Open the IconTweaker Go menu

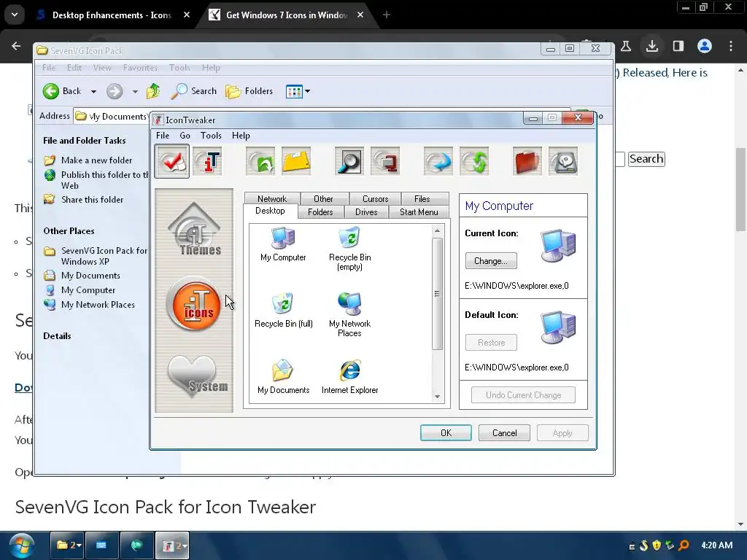point(185,135)
